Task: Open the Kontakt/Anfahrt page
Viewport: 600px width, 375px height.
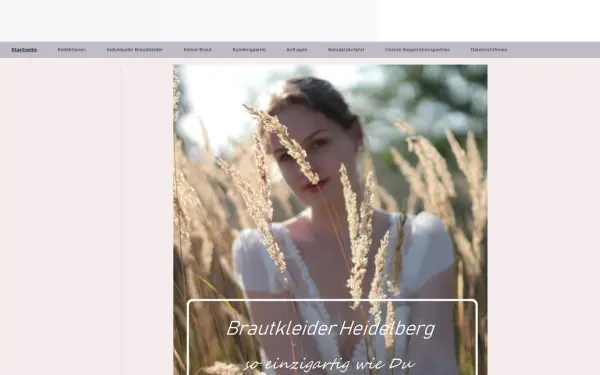Action: coord(346,50)
